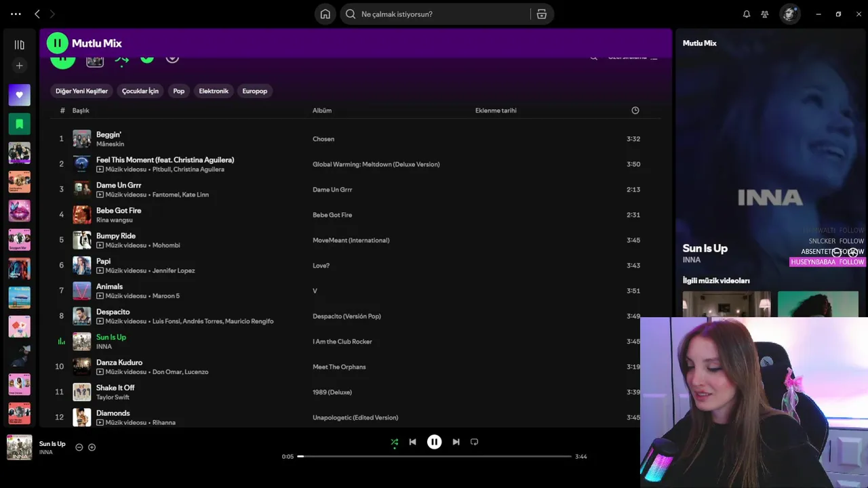
Task: Select the 'Çocuklar İçin' filter chip
Action: (x=140, y=91)
